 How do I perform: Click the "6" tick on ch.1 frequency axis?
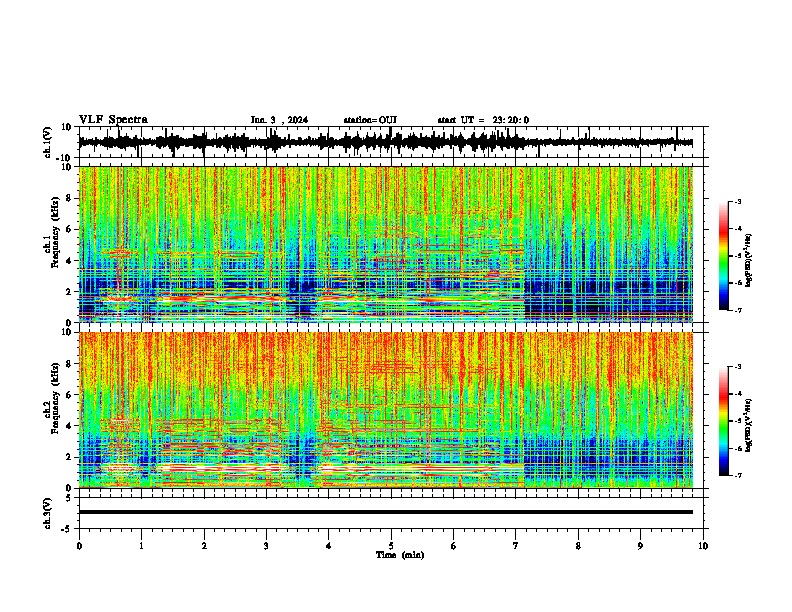(70, 229)
